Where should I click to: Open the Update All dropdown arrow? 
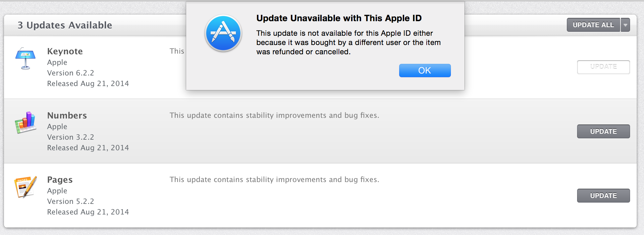(625, 25)
